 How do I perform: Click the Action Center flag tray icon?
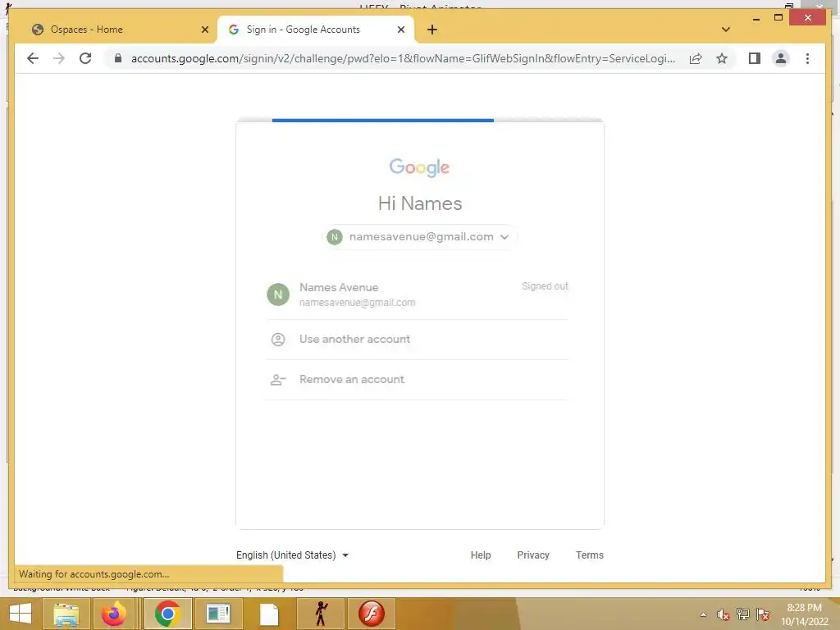(x=763, y=614)
